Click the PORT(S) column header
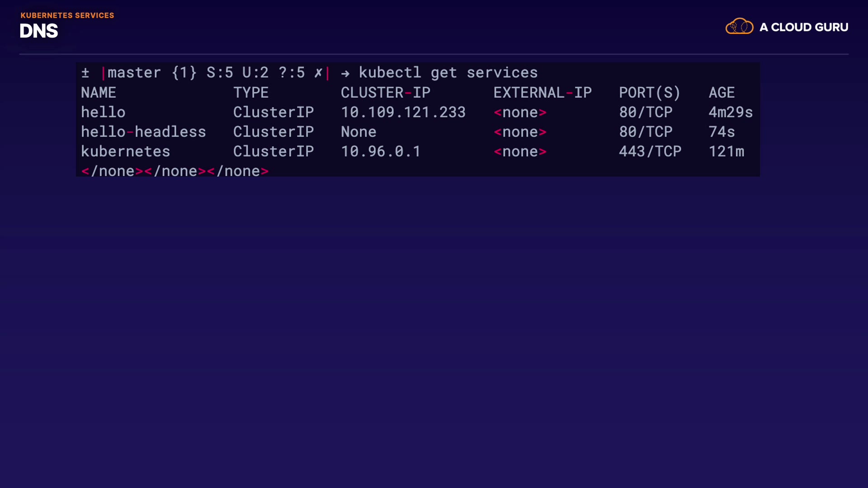Viewport: 868px width, 488px height. pyautogui.click(x=650, y=93)
